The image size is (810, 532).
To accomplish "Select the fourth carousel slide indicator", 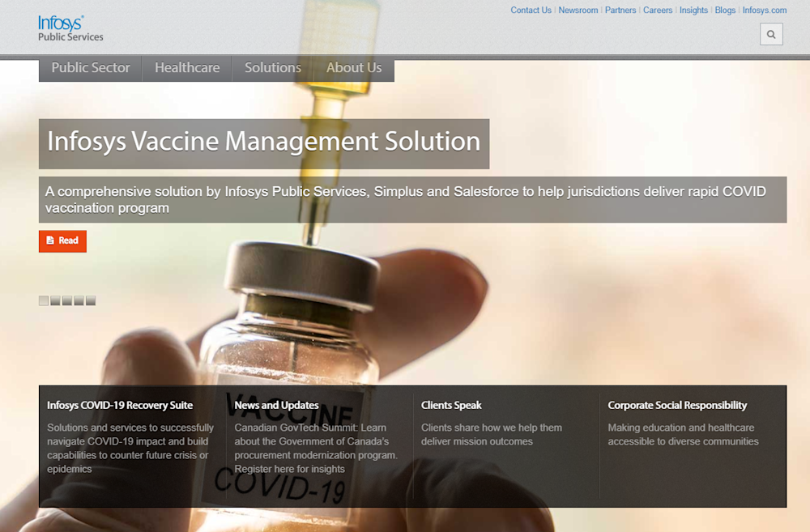I will 79,300.
